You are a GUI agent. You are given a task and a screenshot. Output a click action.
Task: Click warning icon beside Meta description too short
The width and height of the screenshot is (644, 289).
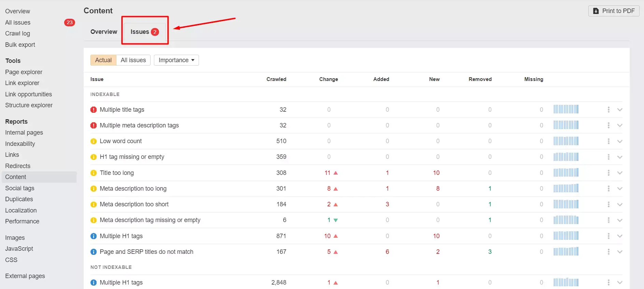(94, 204)
